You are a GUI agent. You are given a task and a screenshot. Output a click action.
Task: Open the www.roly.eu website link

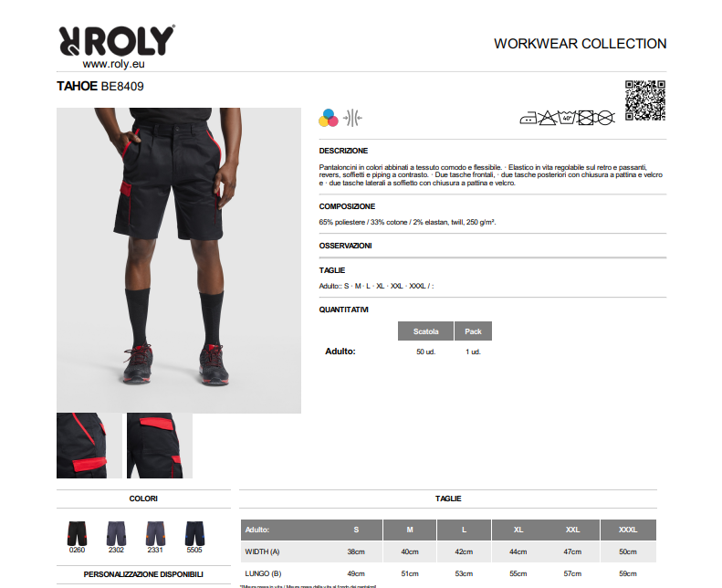[x=114, y=64]
